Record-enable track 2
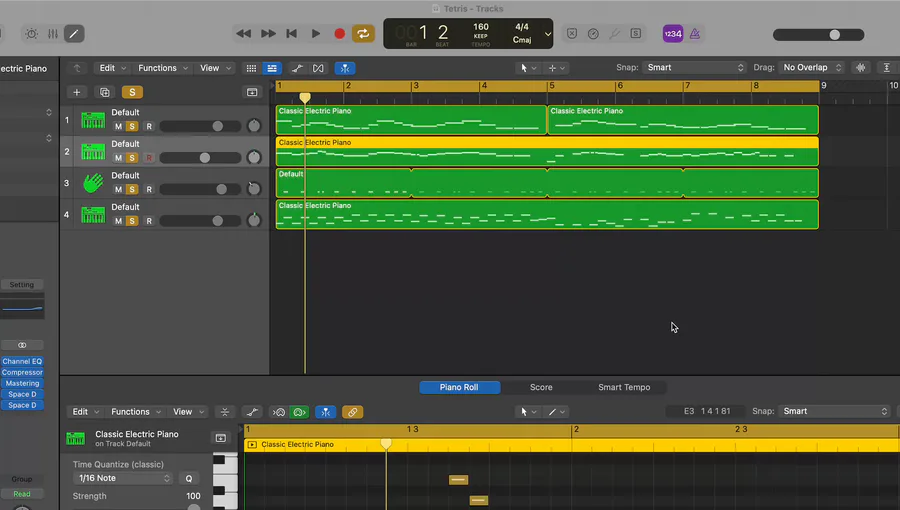Viewport: 900px width, 510px height. [x=149, y=158]
